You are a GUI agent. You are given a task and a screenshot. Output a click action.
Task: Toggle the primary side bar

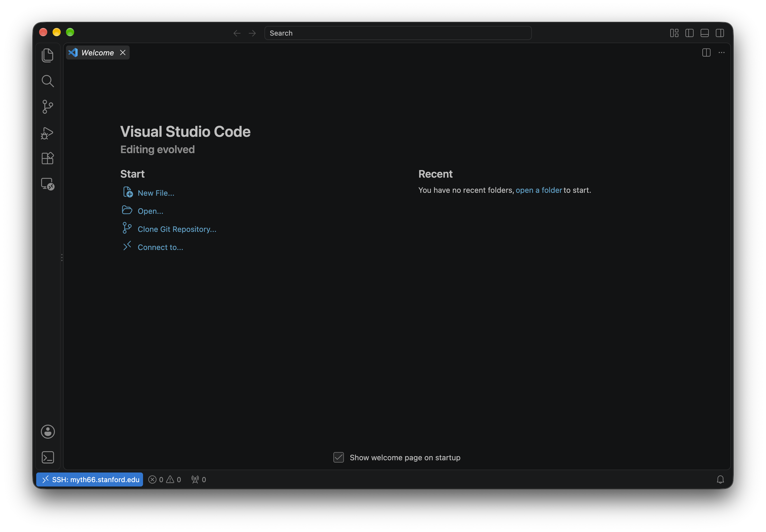(x=690, y=33)
